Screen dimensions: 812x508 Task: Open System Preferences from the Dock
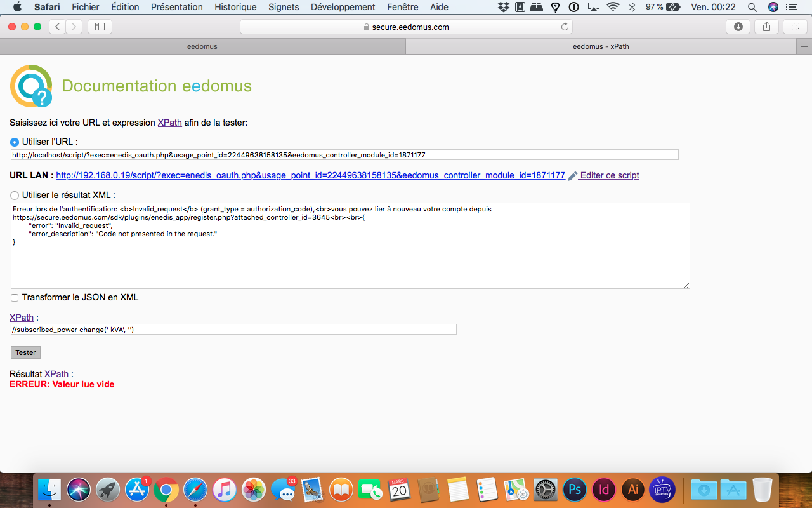click(546, 490)
